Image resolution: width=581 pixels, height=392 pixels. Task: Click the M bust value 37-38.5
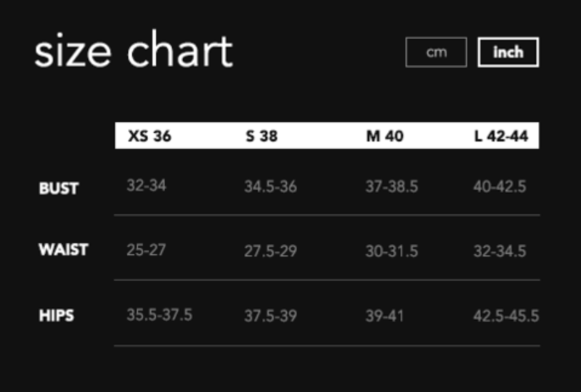(391, 187)
